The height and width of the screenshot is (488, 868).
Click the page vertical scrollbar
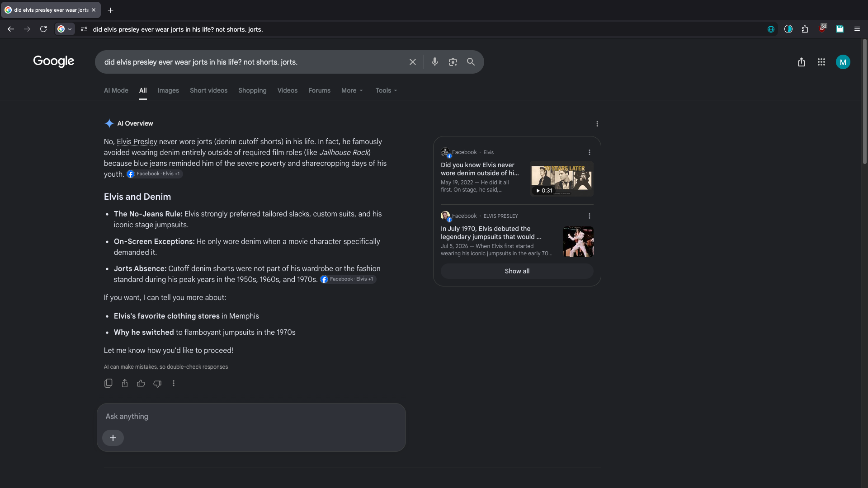coord(864,102)
